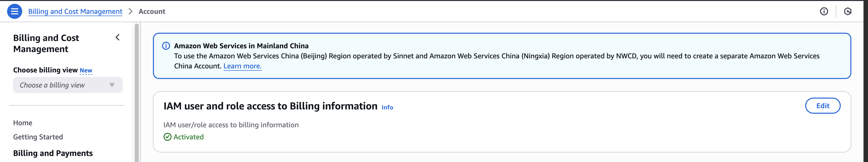Open the hexagon settings icon at top right

[848, 11]
